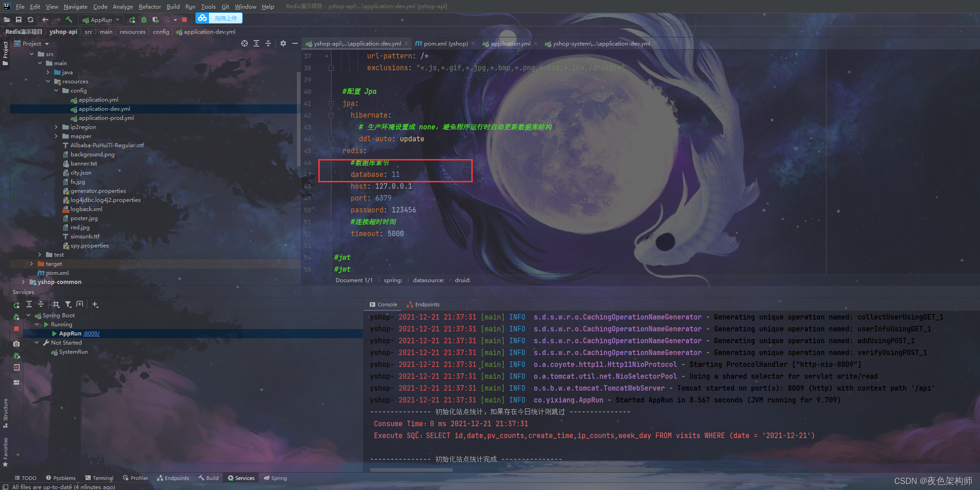Click the Open folder icon in toolbar
The width and height of the screenshot is (980, 490).
(7, 20)
